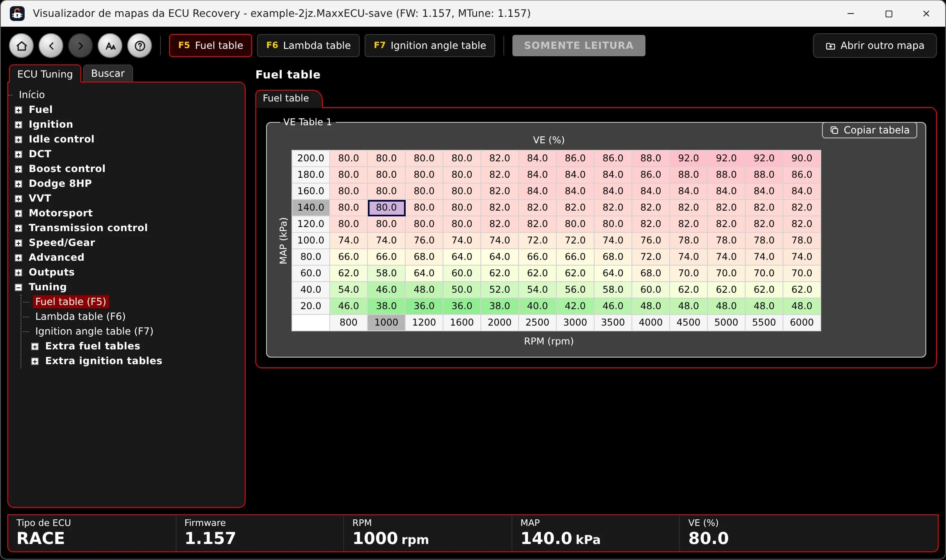
Task: Expand the Idle control tree node
Action: pyautogui.click(x=18, y=140)
